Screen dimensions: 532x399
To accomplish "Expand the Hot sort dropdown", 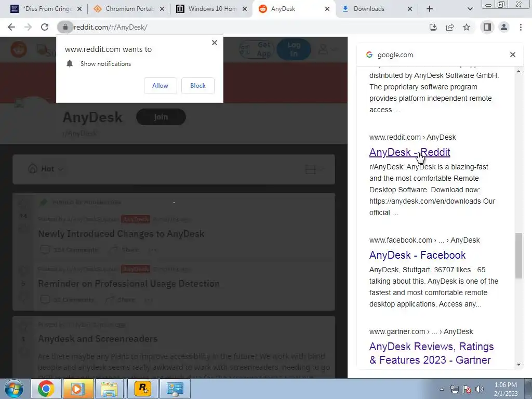I will coord(46,169).
